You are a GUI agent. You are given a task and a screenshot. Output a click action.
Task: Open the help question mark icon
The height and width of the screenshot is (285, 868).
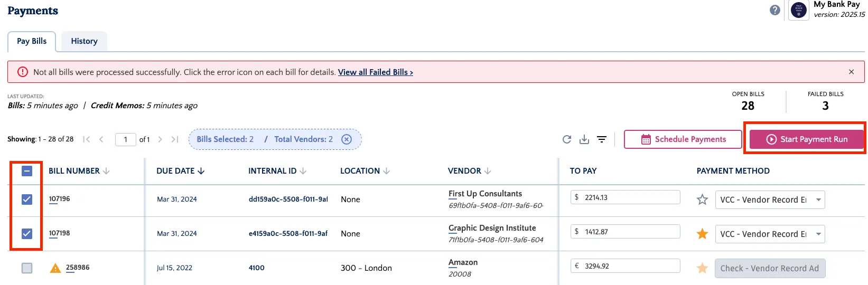point(775,10)
